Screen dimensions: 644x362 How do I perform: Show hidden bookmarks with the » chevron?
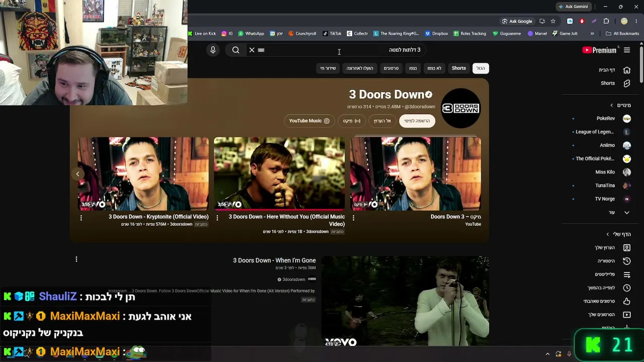click(592, 34)
